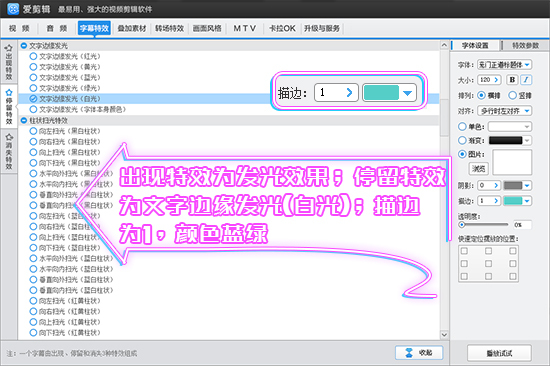Switch to the 字幕特效 tab
Viewport: 550px width, 366px height.
tap(94, 28)
